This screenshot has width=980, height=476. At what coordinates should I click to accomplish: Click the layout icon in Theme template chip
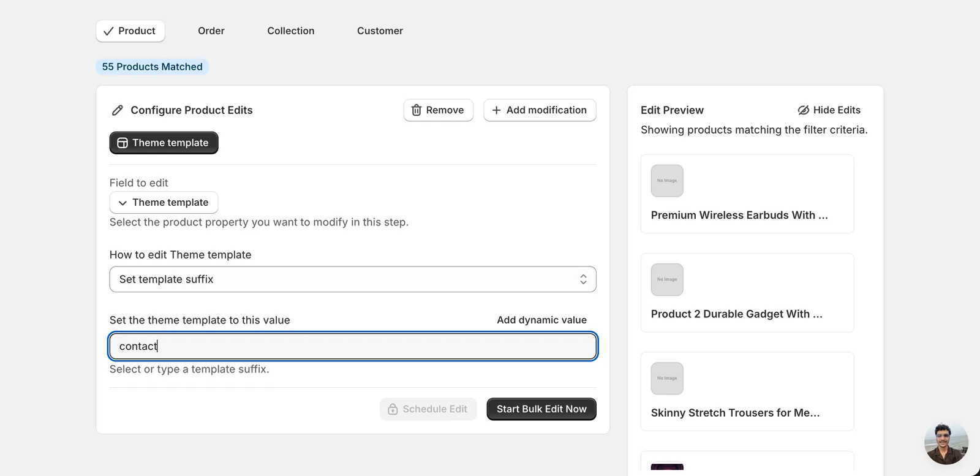[123, 143]
